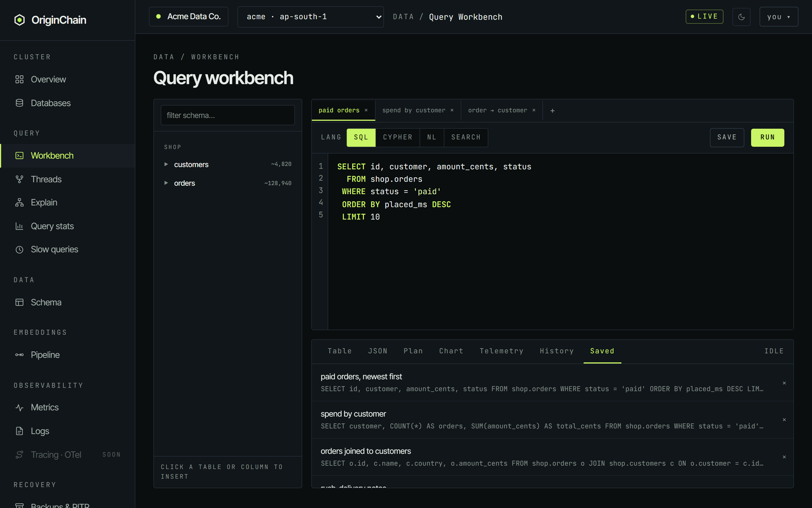Click the Slow queries clock icon
Viewport: 812px width, 508px height.
point(20,249)
